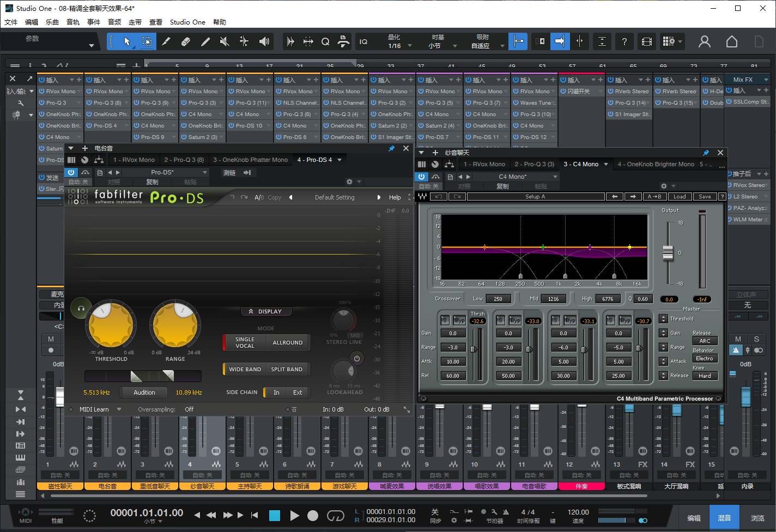Viewport: 776px width, 532px height.
Task: Open the Start page home icon
Action: coord(732,41)
